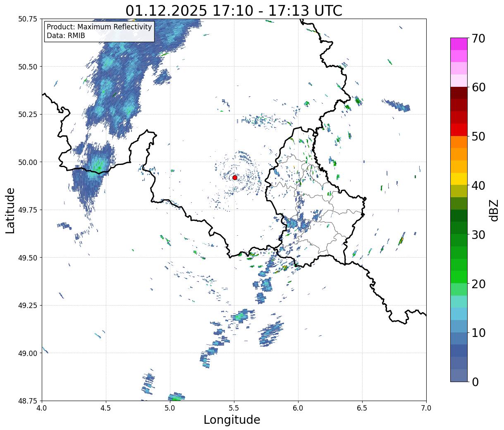Viewport: 504px width, 430px height.
Task: Click the yellow colorbar segment above 40
Action: [x=459, y=179]
